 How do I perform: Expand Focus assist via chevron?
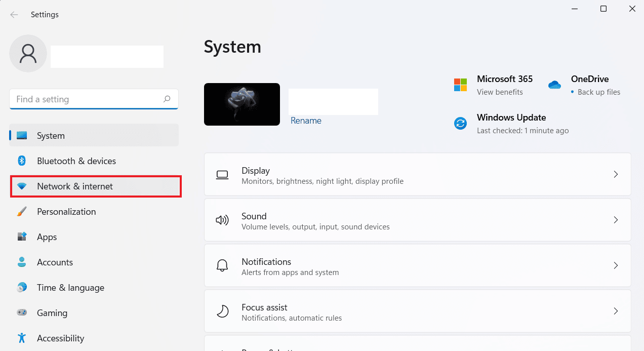coord(616,311)
